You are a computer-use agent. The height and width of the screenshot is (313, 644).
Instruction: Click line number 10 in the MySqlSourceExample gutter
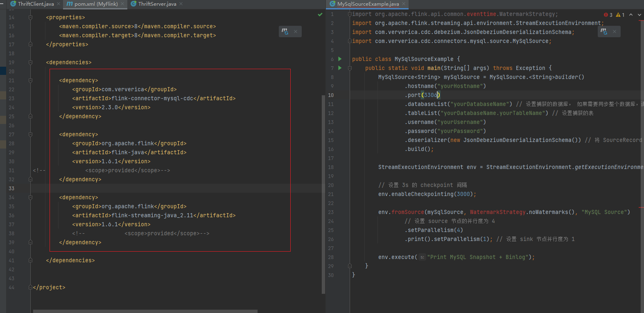coord(331,95)
